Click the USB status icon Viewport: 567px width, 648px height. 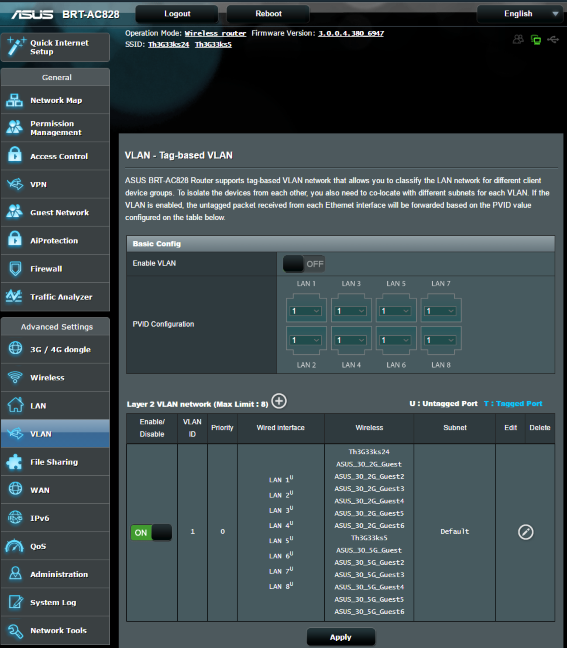(553, 40)
